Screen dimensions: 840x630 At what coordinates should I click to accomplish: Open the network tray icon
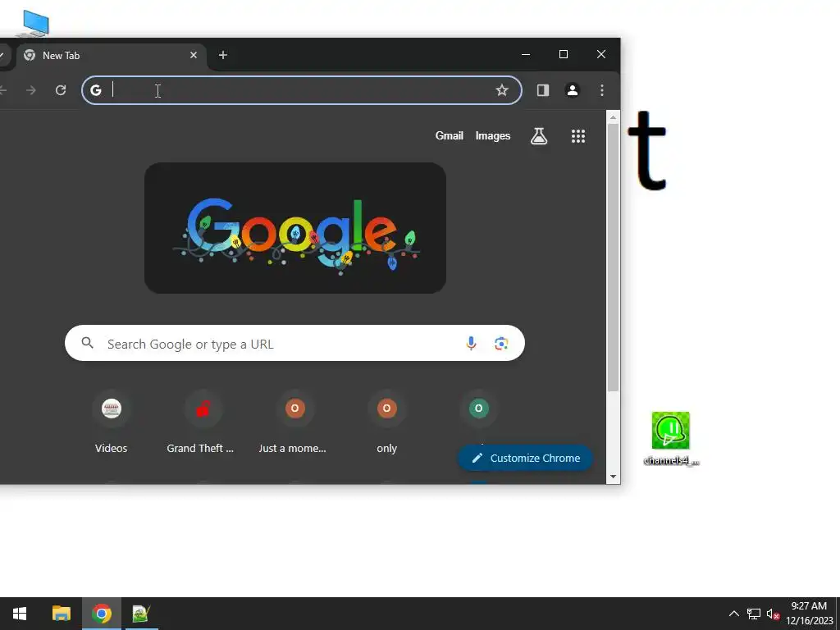(x=754, y=614)
